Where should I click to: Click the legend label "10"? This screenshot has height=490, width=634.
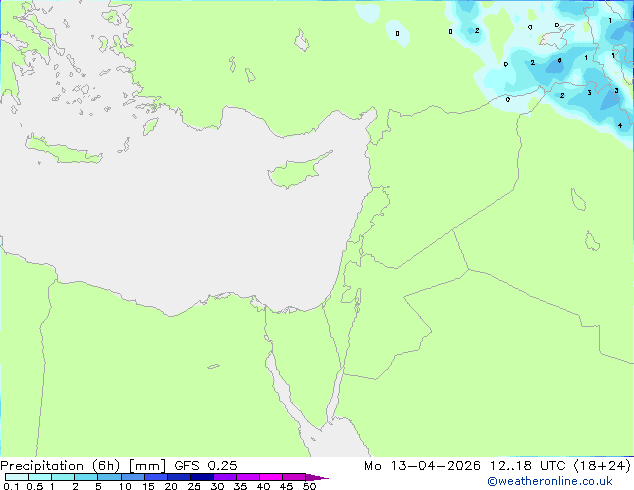(125, 486)
